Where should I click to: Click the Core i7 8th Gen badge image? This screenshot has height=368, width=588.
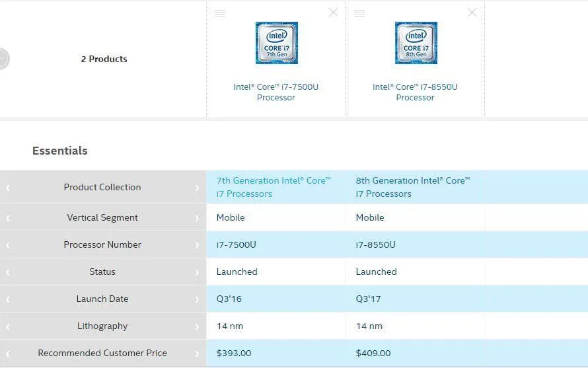click(416, 43)
